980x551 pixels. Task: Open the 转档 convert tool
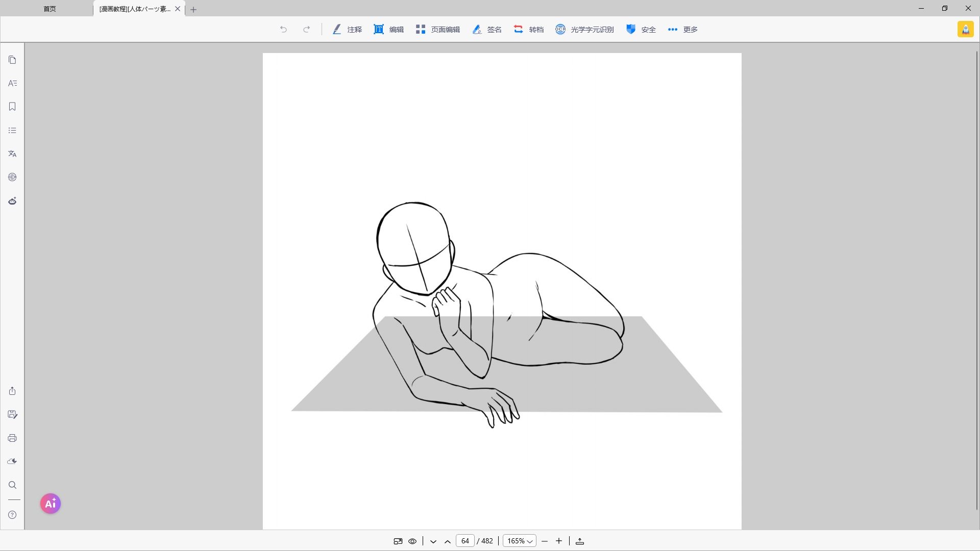529,30
